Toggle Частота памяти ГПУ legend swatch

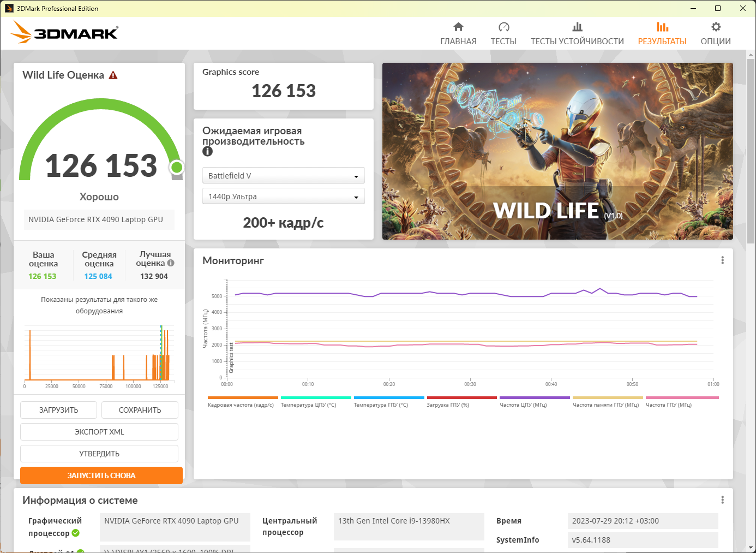(x=608, y=398)
